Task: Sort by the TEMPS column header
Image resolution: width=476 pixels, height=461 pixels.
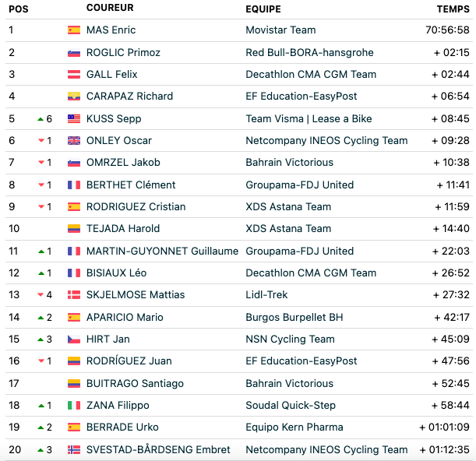Action: (x=453, y=9)
